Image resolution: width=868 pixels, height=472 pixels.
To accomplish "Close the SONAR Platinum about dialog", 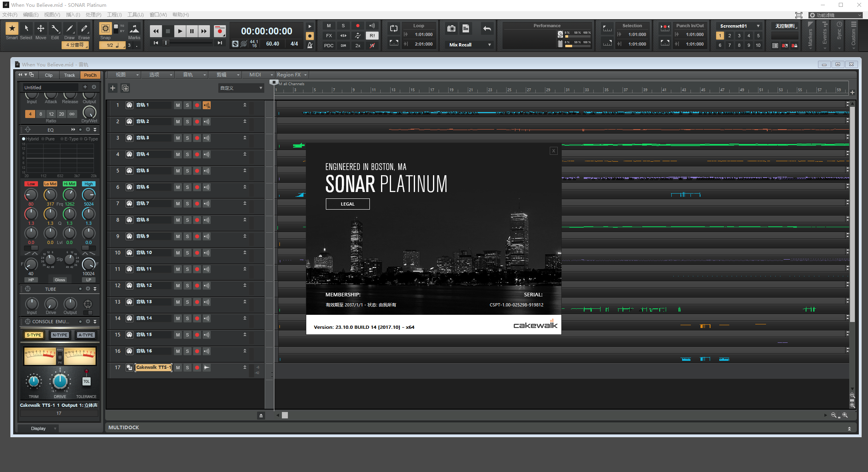I will point(553,151).
